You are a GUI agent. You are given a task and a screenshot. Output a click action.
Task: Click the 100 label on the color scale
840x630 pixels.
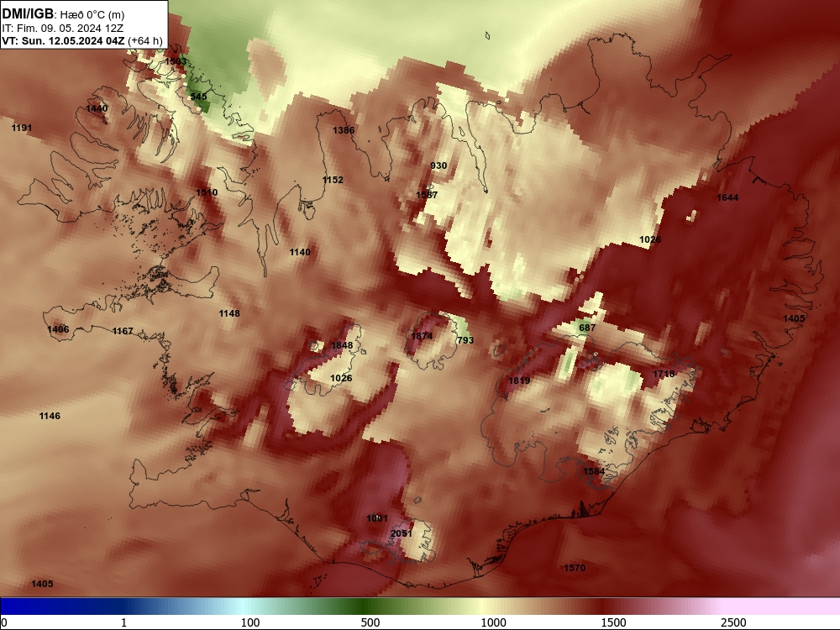(x=250, y=622)
